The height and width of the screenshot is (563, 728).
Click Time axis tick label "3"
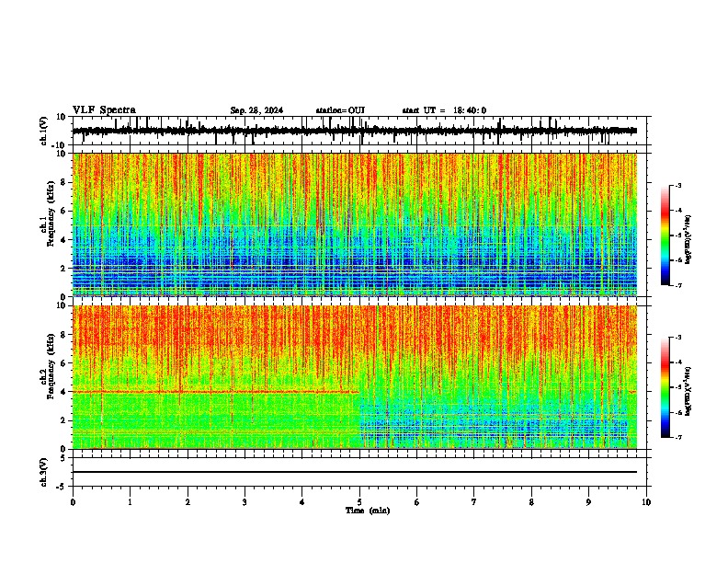(x=245, y=502)
